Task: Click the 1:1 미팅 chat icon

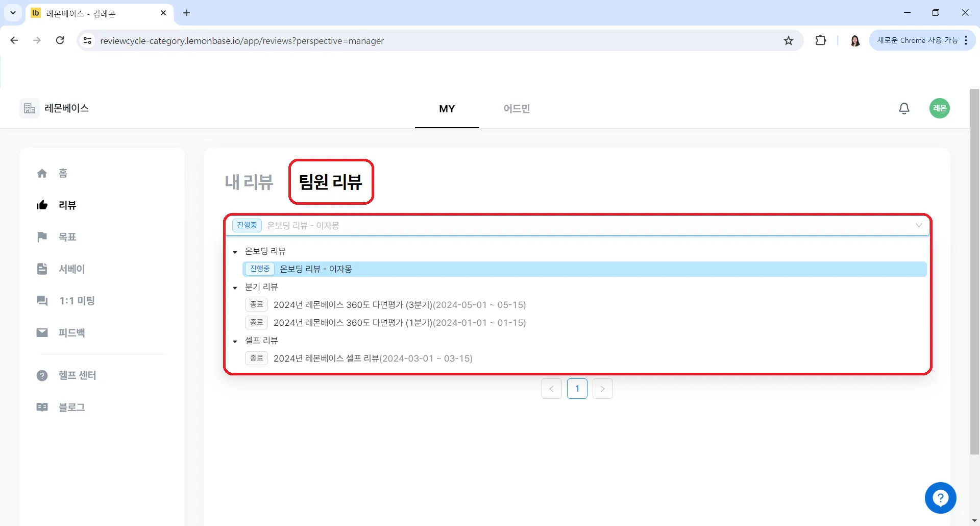Action: point(42,301)
